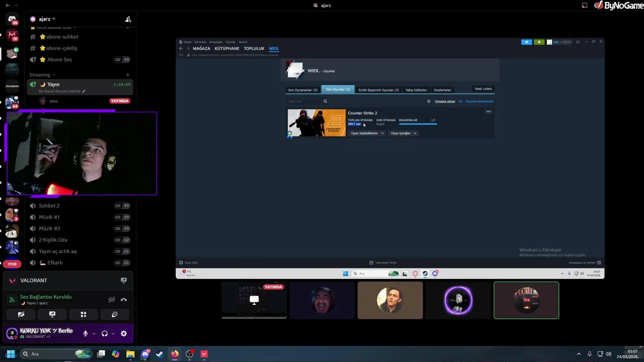Viewport: 644px width, 362px height.
Task: Collapse the Streaming category
Action: coord(42,75)
